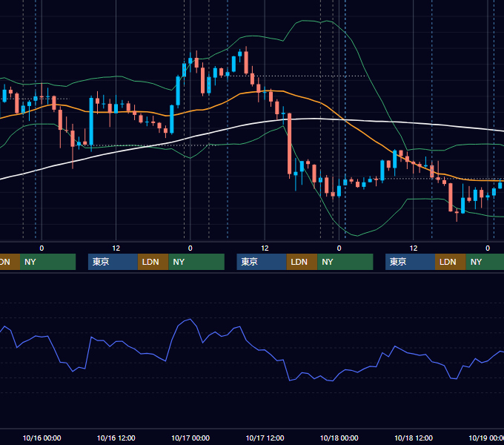The height and width of the screenshot is (445, 504).
Task: Click the tallest red candlestick on 10/17
Action: (x=289, y=144)
